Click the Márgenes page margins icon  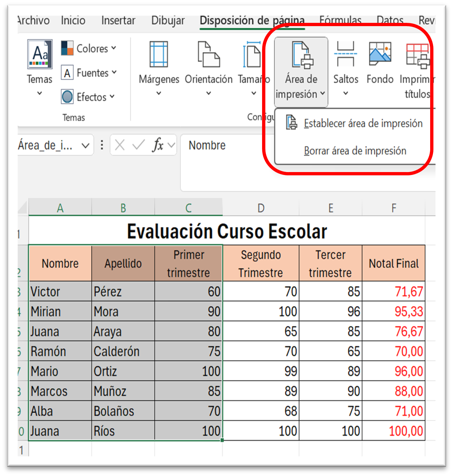point(159,55)
